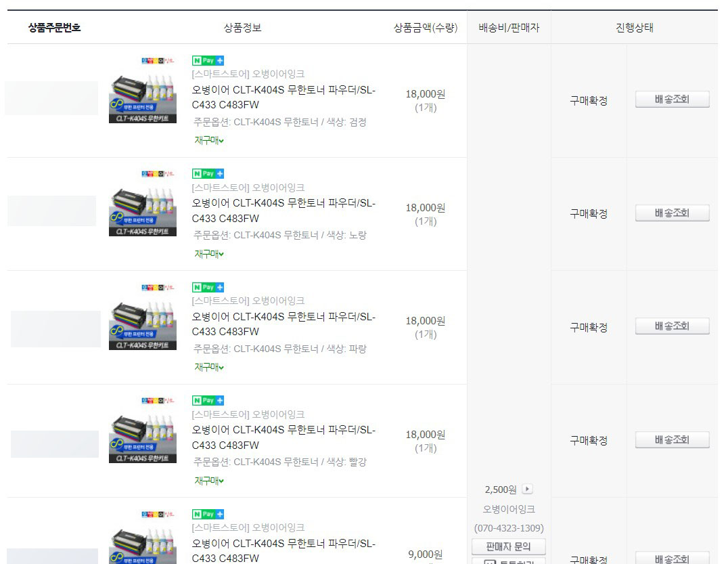Screen dimensions: 728x564
Task: Open 오병이어 CLT-K404S title link in 검정 row
Action: coord(283,97)
